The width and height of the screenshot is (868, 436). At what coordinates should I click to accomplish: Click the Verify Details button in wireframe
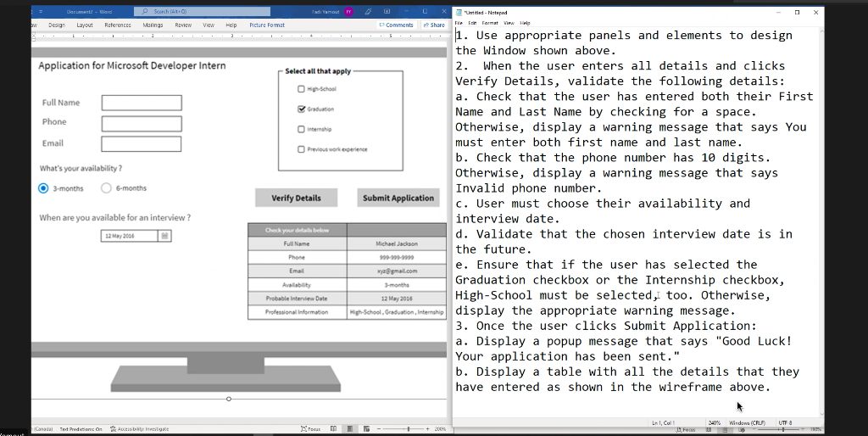click(x=296, y=198)
